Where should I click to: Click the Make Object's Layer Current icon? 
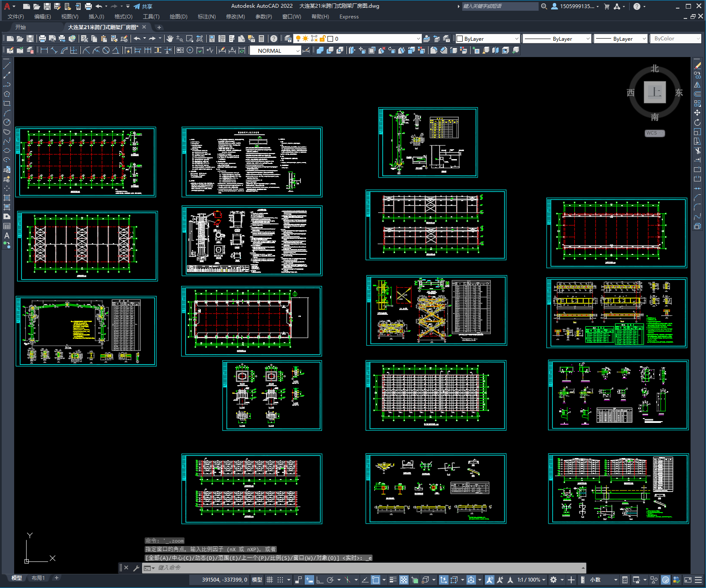[x=427, y=39]
